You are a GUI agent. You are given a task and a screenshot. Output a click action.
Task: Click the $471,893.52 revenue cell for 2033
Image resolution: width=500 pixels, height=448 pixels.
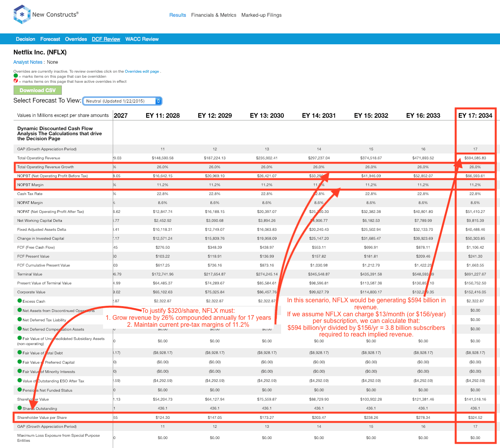coord(423,158)
